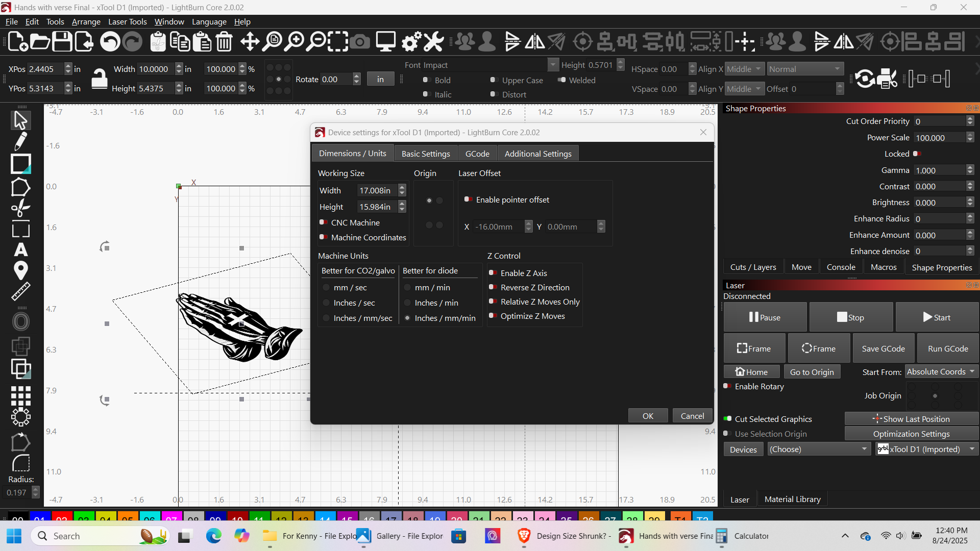The height and width of the screenshot is (551, 980).
Task: Expand the Align X Middle dropdown
Action: coord(744,69)
